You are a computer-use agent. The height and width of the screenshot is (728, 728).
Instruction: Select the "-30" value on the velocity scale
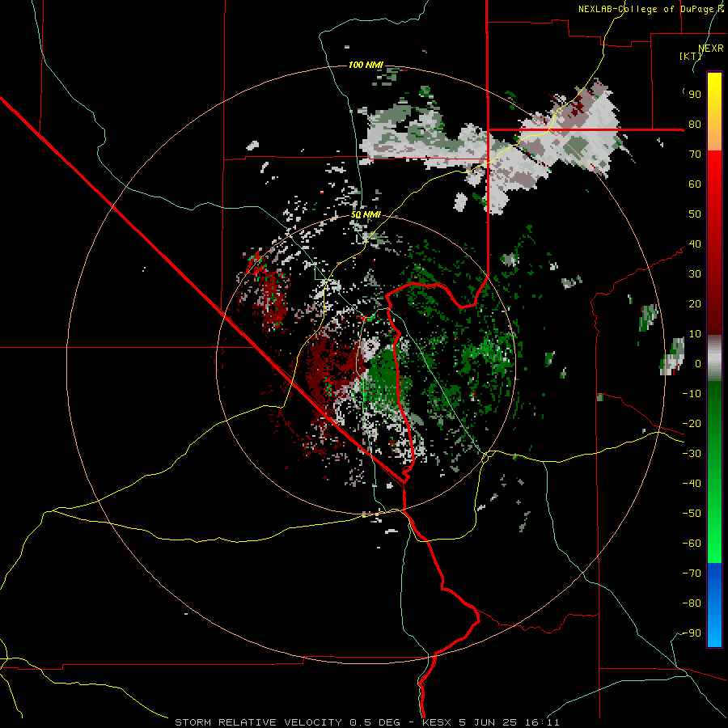(692, 454)
